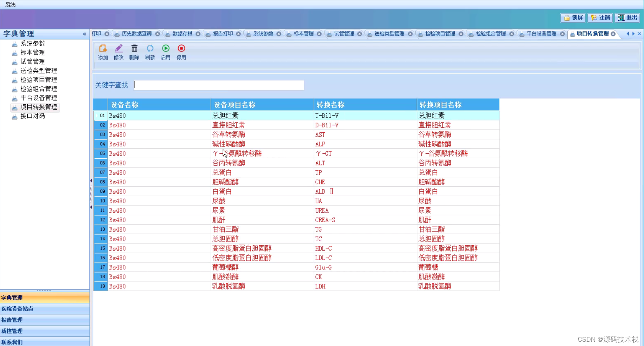
Task: Switch to the 数据存根 tab
Action: pos(182,34)
